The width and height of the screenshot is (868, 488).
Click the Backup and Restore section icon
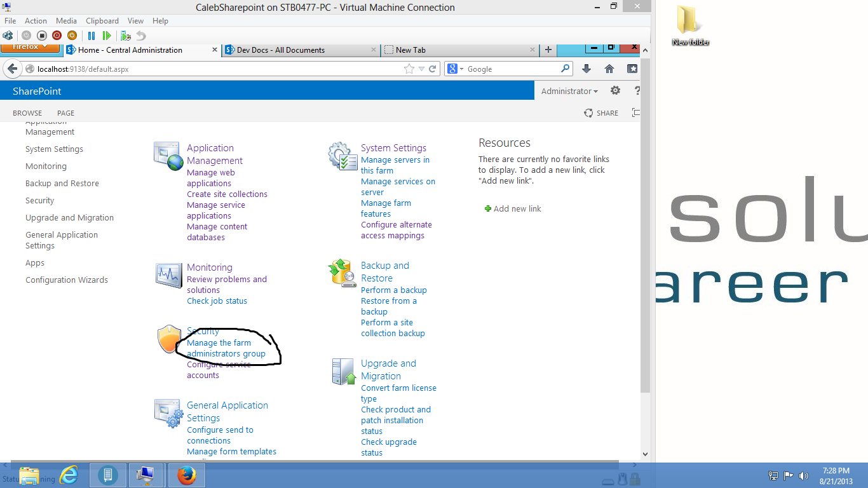click(342, 273)
